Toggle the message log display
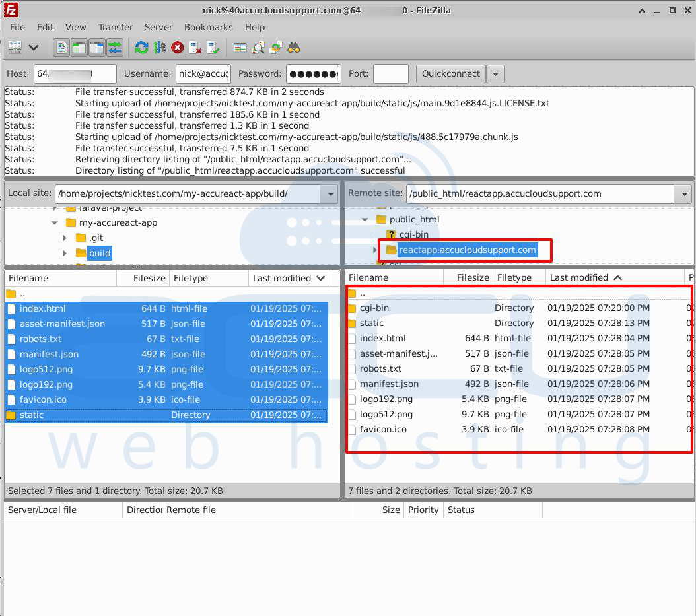The width and height of the screenshot is (696, 616). point(61,48)
